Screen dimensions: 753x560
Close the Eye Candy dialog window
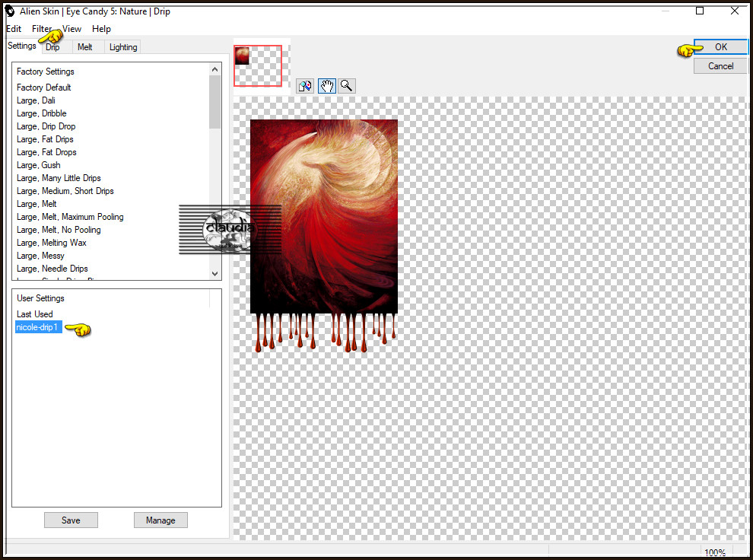[735, 11]
